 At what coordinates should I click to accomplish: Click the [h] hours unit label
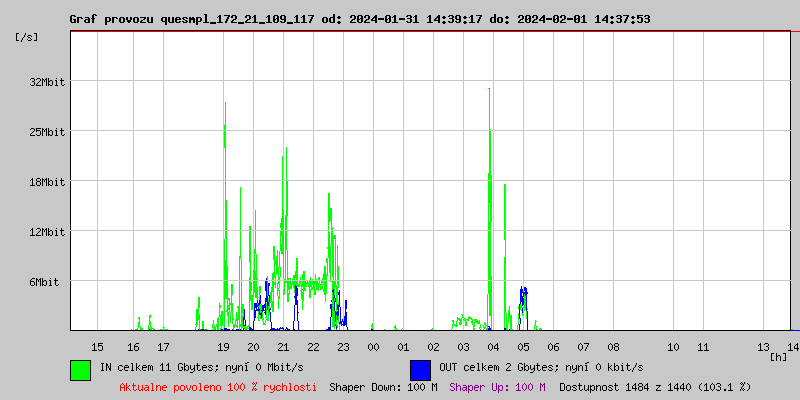[777, 356]
